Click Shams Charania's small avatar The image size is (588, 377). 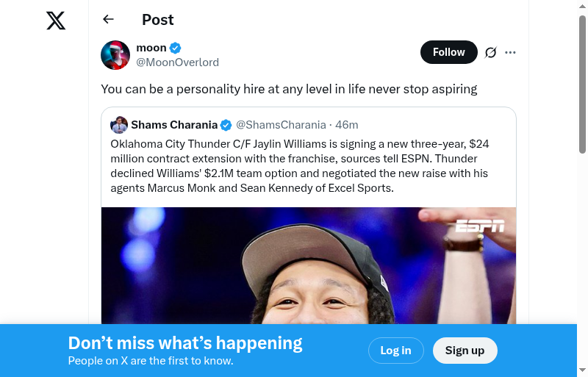(x=119, y=124)
